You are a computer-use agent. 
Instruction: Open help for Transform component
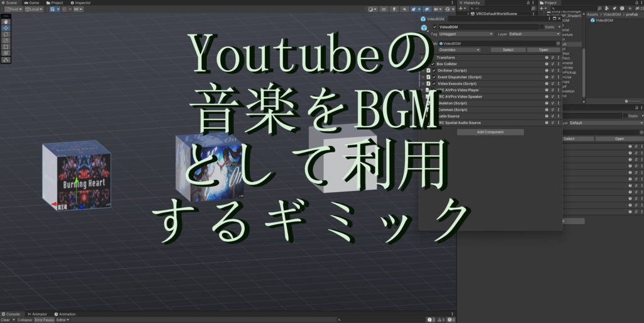click(547, 57)
